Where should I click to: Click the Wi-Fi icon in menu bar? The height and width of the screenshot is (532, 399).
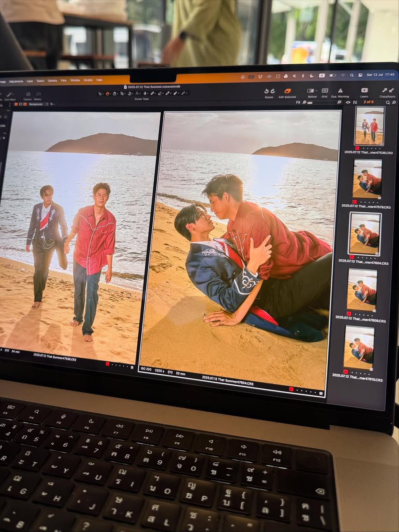[x=343, y=75]
